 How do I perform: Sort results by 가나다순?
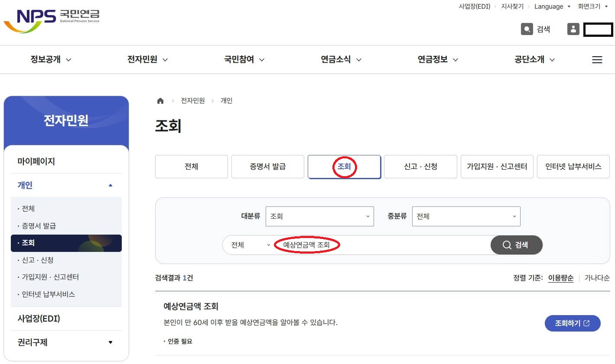(x=597, y=278)
